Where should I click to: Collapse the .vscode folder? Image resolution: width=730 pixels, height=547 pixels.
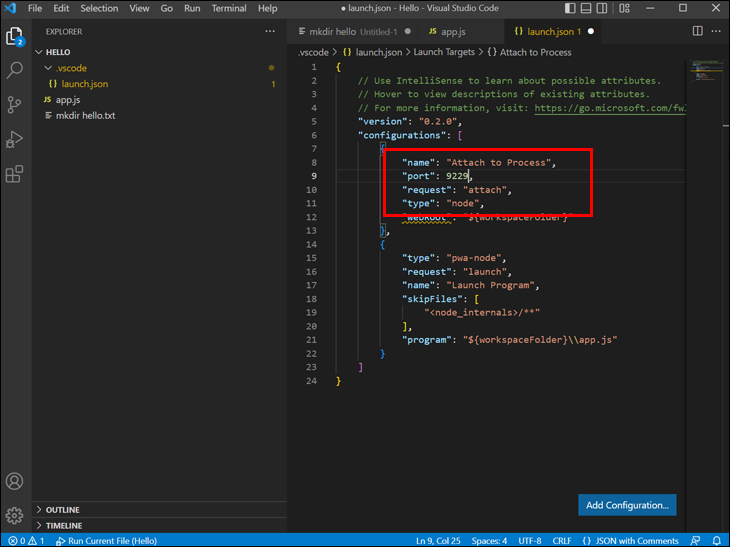coord(70,68)
